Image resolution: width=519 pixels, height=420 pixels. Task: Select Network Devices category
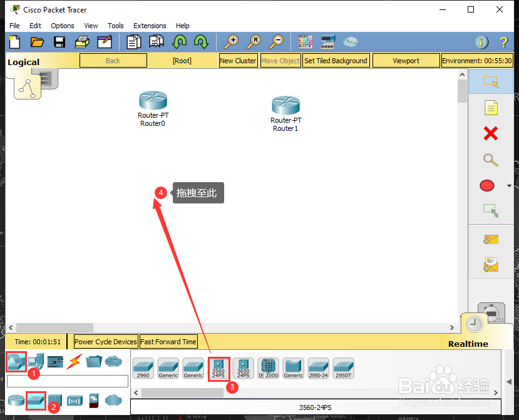pyautogui.click(x=16, y=361)
